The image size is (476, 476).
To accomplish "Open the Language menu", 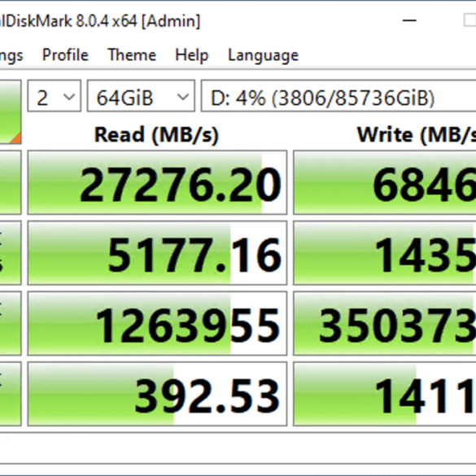I will point(263,55).
